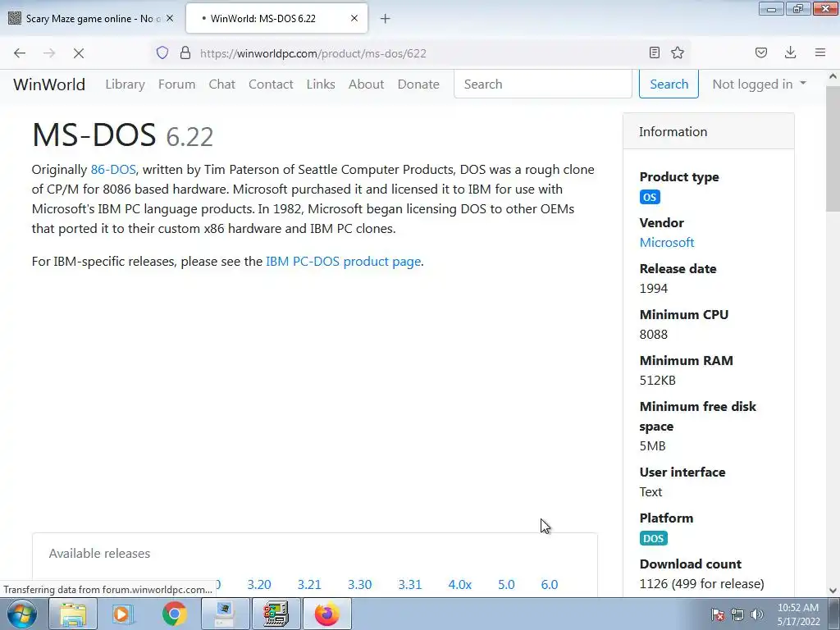Image resolution: width=840 pixels, height=630 pixels.
Task: Select release version 3.30
Action: 359,584
